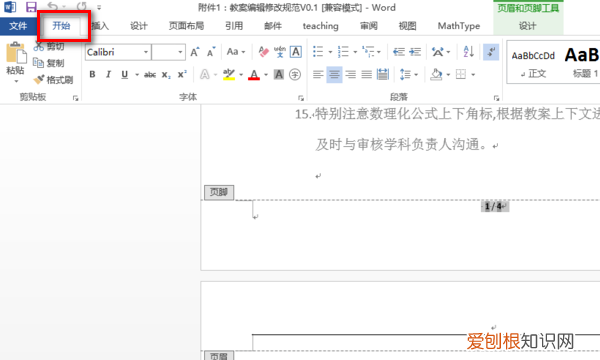Image resolution: width=600 pixels, height=360 pixels.
Task: Switch to the 页面布局 tab
Action: click(x=186, y=26)
